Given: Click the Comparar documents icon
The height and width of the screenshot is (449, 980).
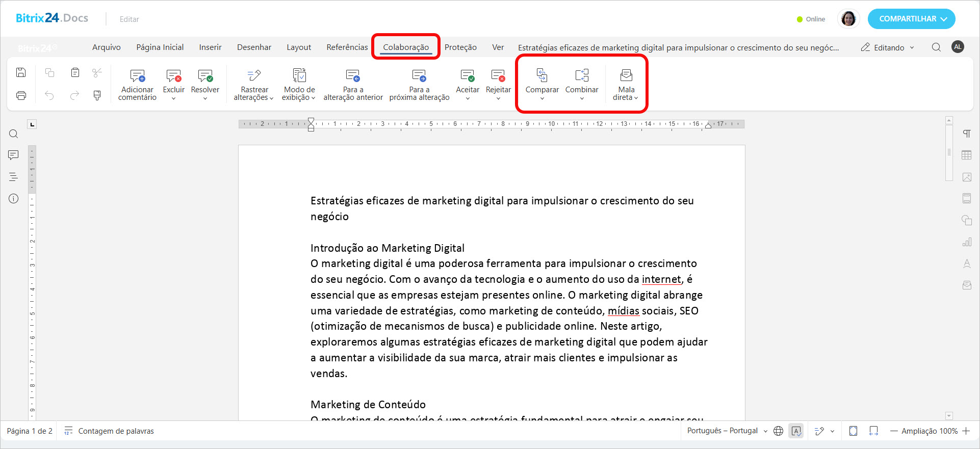Looking at the screenshot, I should (x=541, y=76).
